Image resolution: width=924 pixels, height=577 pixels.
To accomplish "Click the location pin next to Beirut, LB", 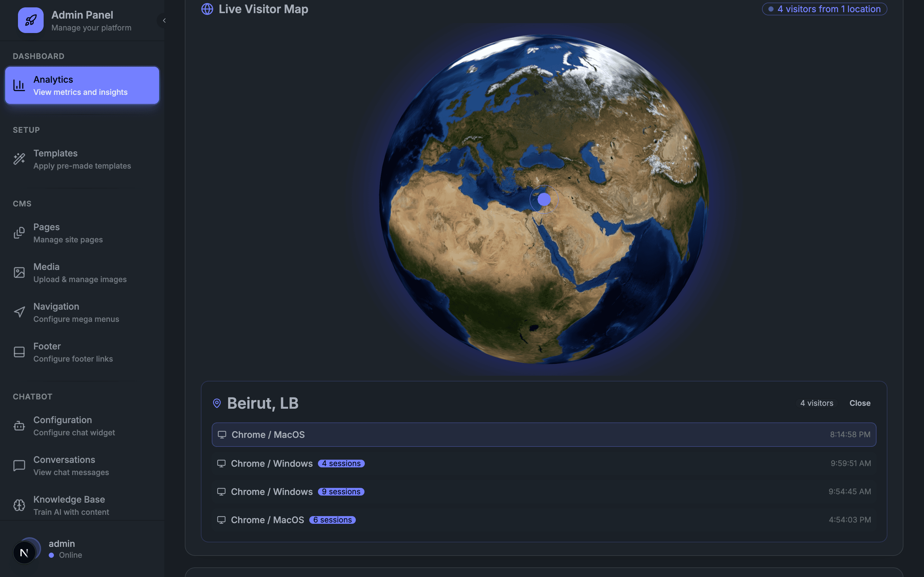I will tap(217, 403).
